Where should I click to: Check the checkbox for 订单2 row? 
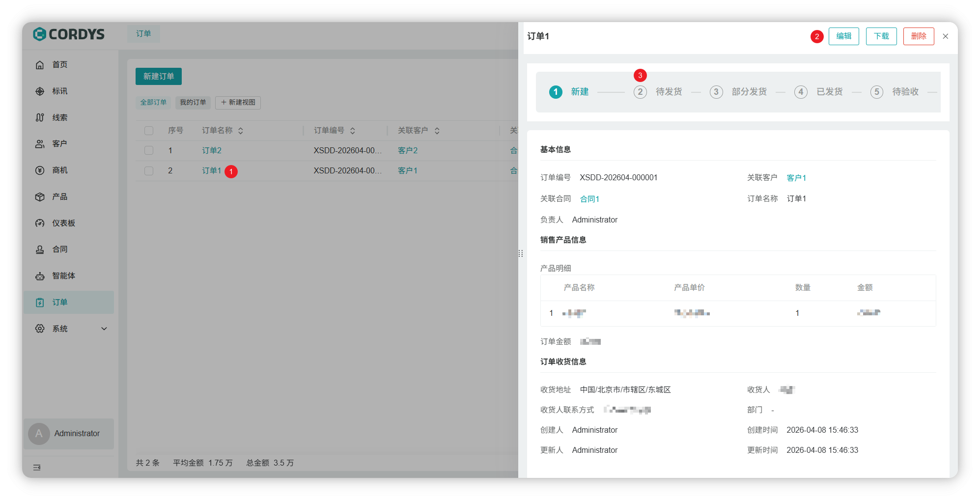[149, 151]
